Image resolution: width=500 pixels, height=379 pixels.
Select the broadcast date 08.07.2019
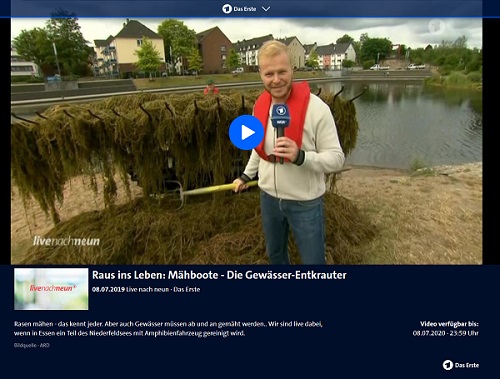point(108,289)
